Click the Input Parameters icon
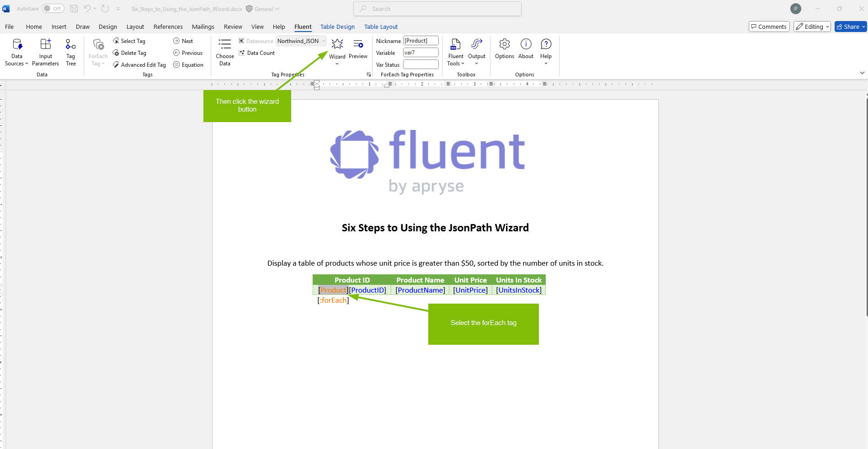This screenshot has height=449, width=868. tap(45, 44)
